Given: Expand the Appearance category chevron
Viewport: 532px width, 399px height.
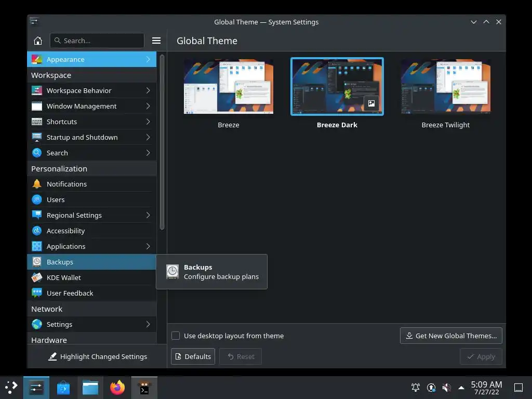Looking at the screenshot, I should click(148, 59).
